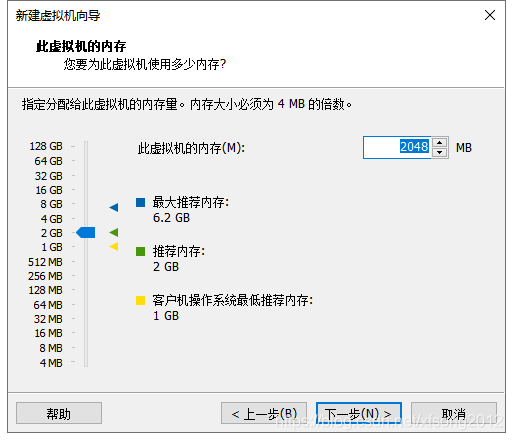
Task: Click the 8 GB slider label
Action: pos(51,204)
